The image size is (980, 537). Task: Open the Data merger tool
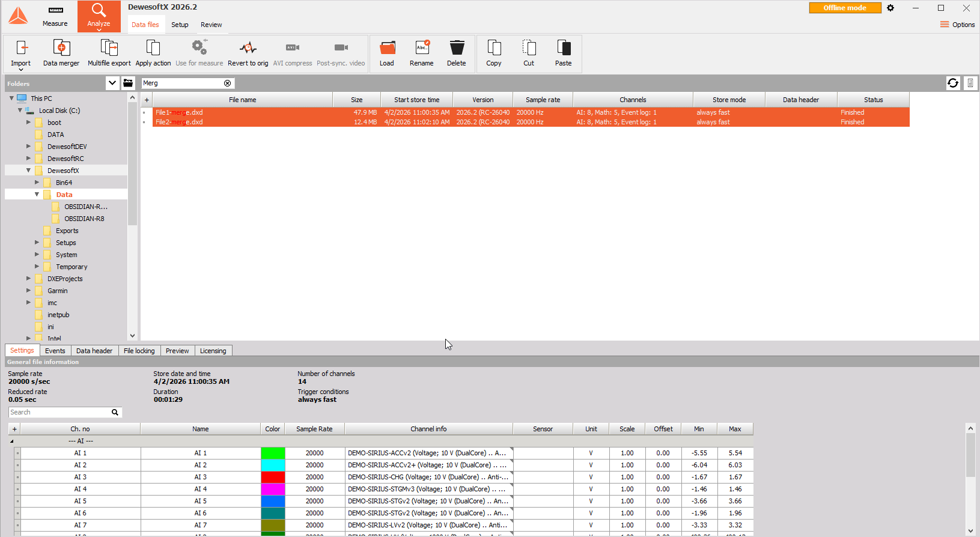(x=61, y=53)
